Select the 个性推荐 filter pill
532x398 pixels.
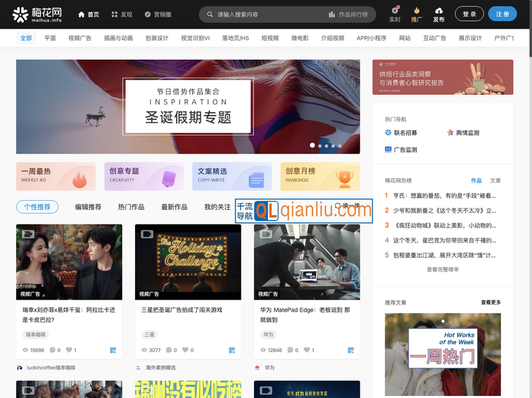(x=37, y=207)
